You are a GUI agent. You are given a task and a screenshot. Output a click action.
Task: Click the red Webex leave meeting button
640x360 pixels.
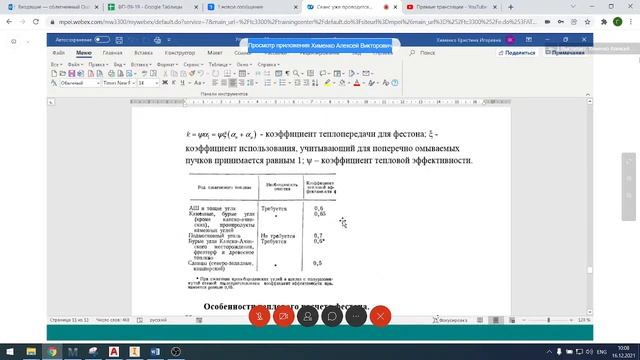click(380, 316)
